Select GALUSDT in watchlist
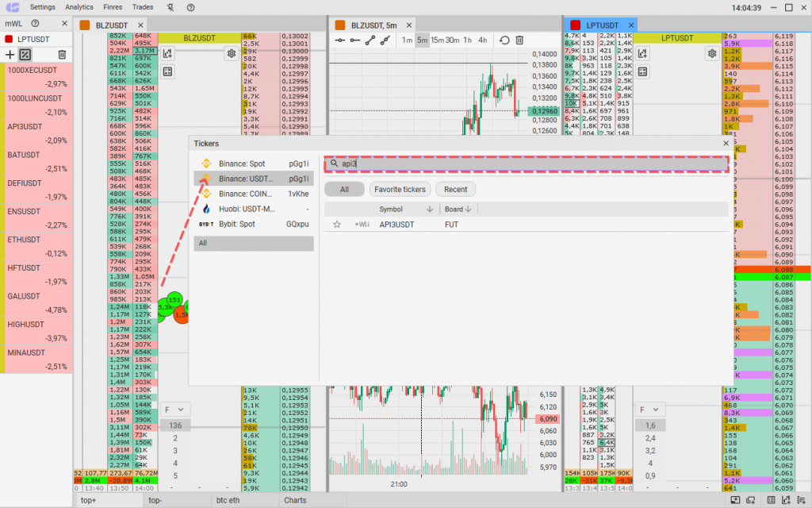The height and width of the screenshot is (508, 812). tap(37, 302)
